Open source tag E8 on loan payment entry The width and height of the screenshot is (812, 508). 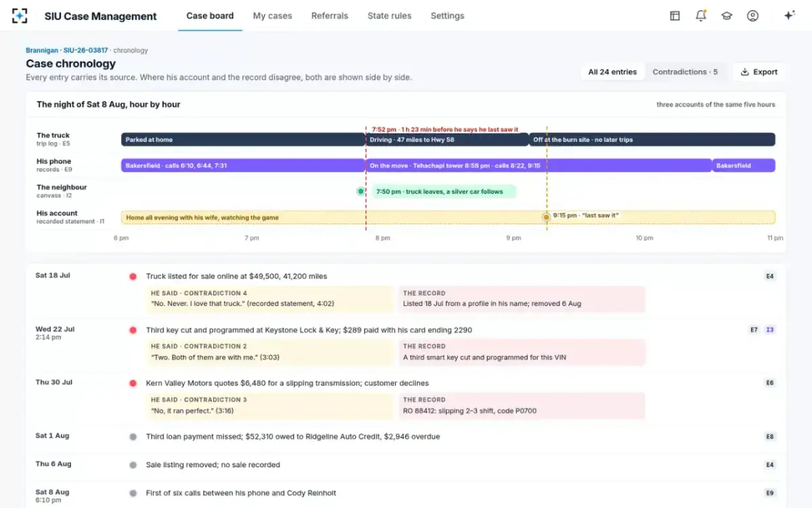(x=770, y=437)
